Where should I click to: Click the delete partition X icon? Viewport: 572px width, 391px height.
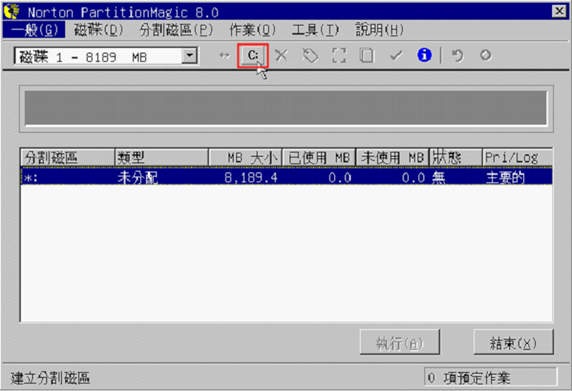[x=281, y=56]
